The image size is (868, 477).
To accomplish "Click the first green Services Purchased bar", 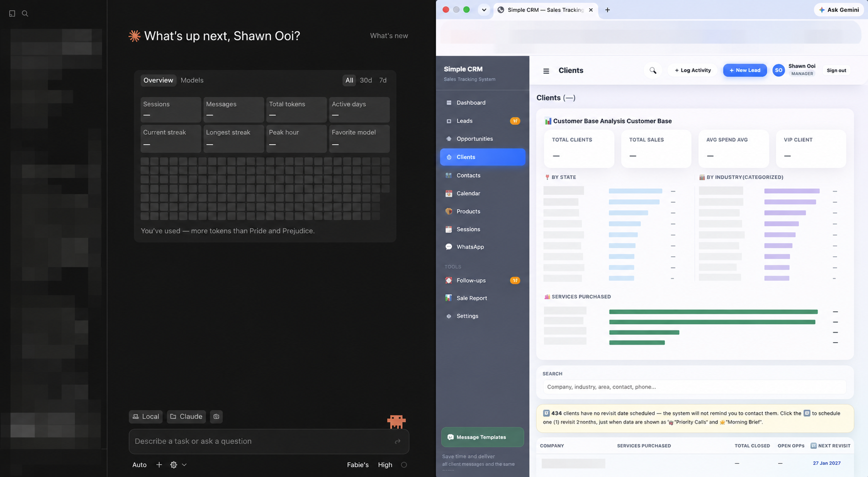I will (x=713, y=312).
